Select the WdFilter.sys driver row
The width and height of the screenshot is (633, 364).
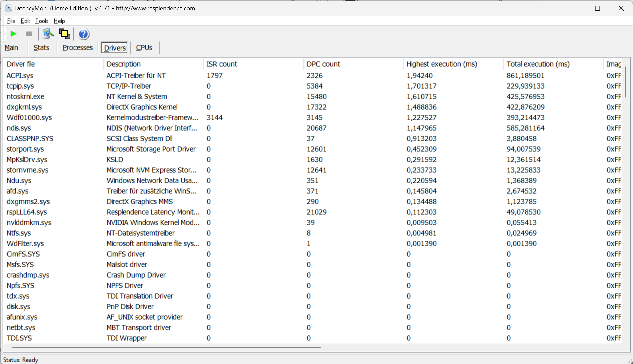(x=313, y=244)
